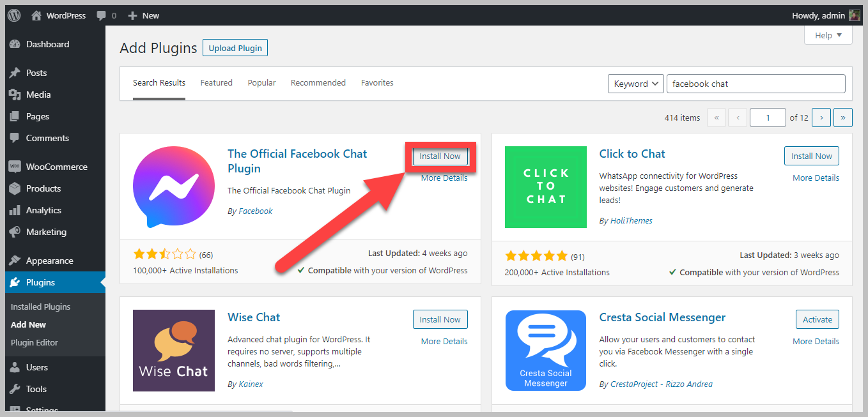The image size is (868, 417).
Task: Jump to last page of results
Action: pyautogui.click(x=843, y=118)
